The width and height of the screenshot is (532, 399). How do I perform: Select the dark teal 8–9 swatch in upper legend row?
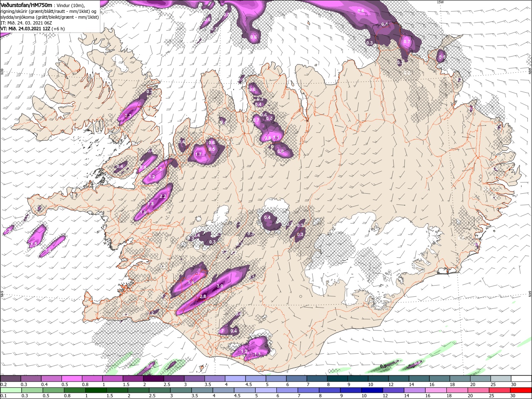coord(337,379)
